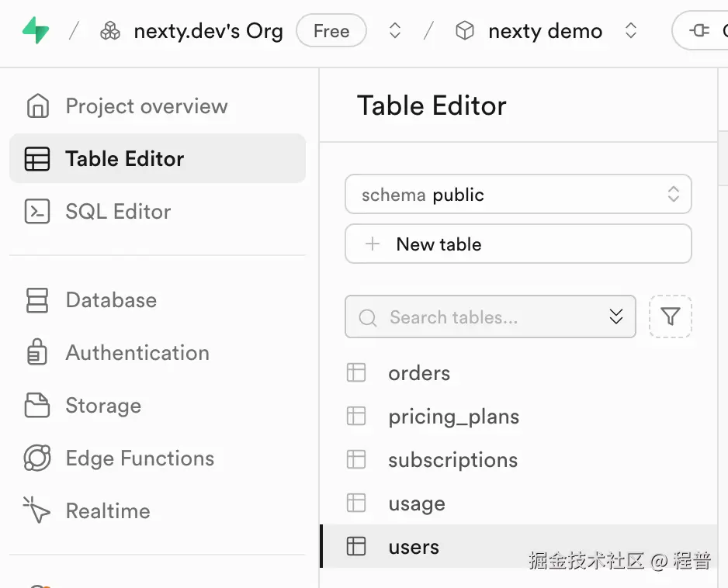Open the subscriptions table
The height and width of the screenshot is (588, 728).
tap(452, 459)
